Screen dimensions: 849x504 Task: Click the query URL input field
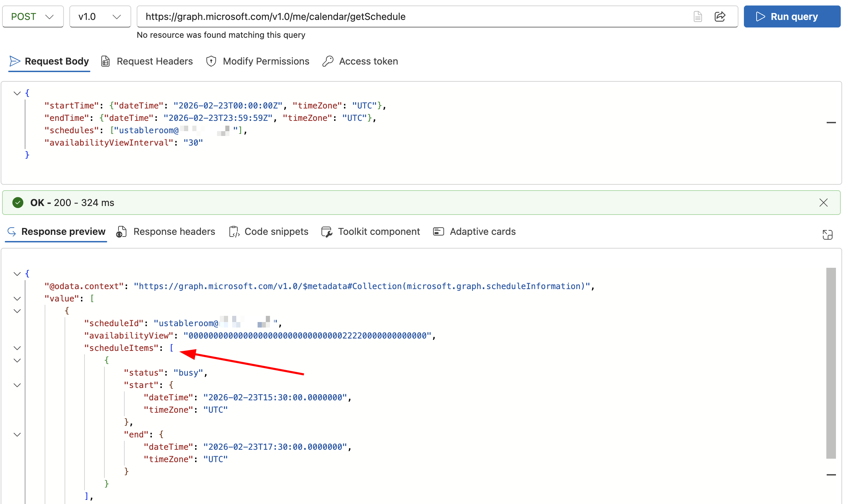pos(412,16)
